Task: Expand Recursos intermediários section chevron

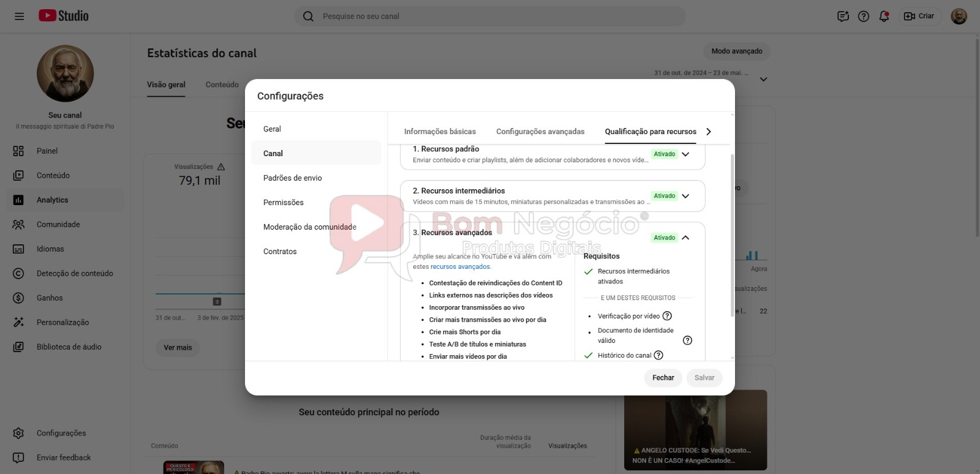Action: pos(685,196)
